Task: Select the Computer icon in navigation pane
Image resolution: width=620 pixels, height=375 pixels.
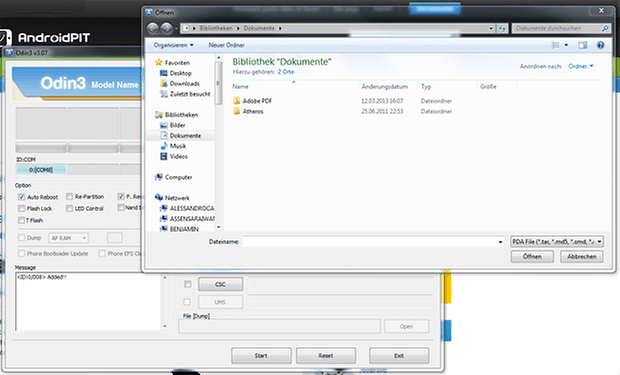Action: click(x=159, y=177)
